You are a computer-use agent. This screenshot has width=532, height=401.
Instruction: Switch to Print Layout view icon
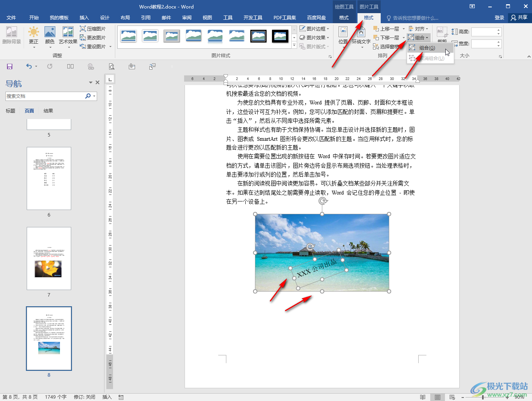[x=438, y=397]
